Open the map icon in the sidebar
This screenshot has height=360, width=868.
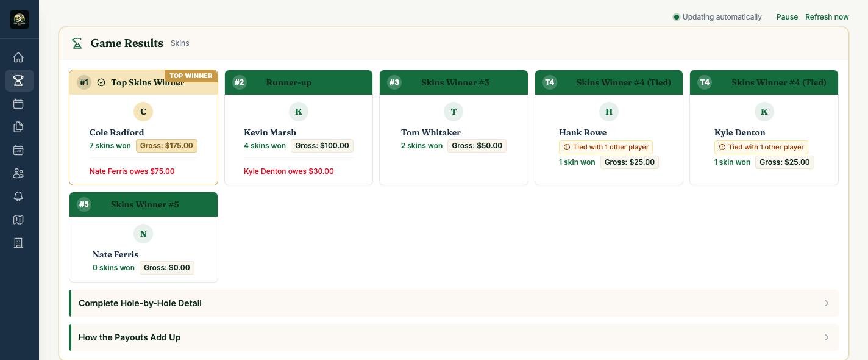click(x=18, y=220)
